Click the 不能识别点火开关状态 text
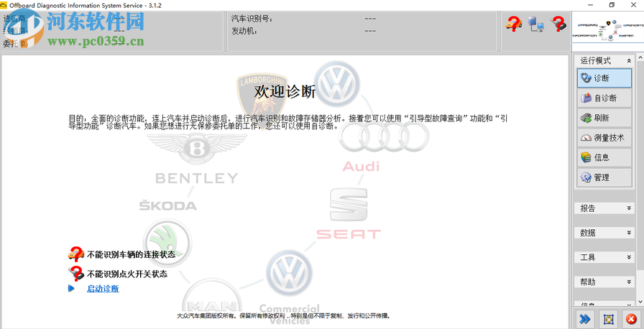This screenshot has height=329, width=644. 127,274
